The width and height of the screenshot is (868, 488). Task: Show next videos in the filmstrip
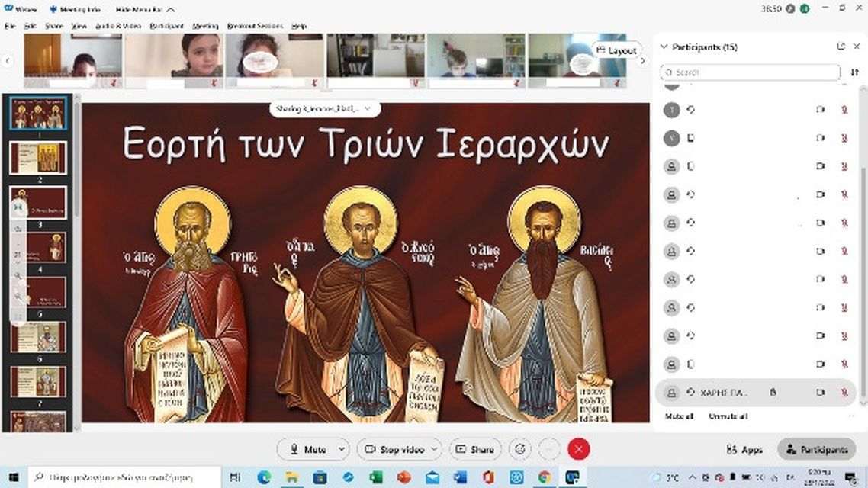tap(643, 61)
